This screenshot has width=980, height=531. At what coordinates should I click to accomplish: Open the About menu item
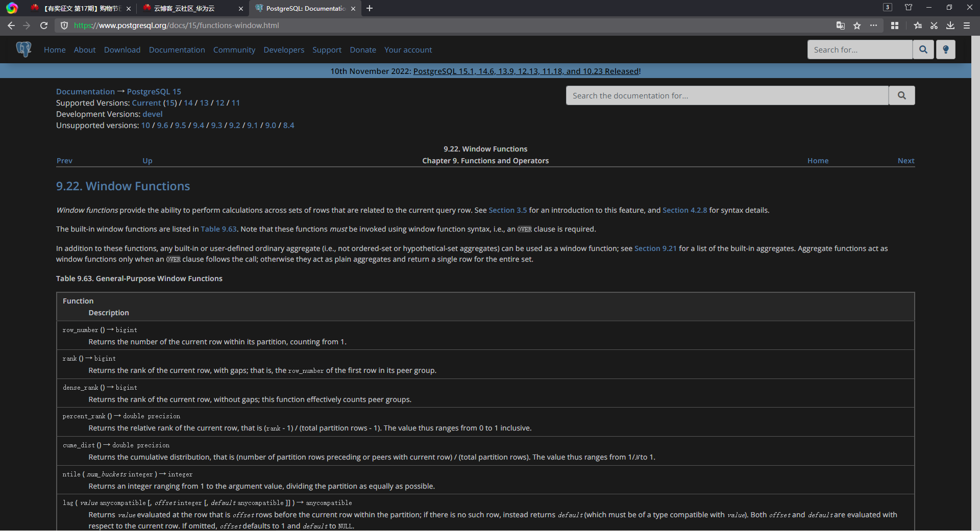85,49
